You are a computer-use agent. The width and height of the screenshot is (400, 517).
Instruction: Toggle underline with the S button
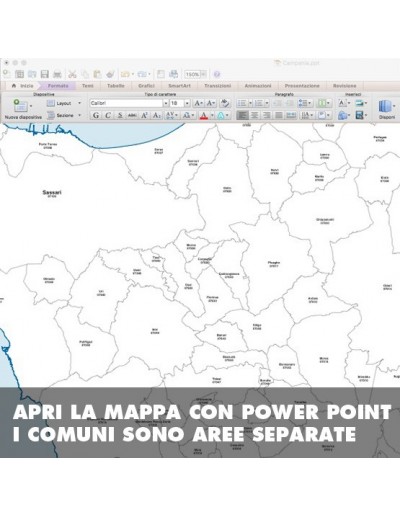point(120,115)
